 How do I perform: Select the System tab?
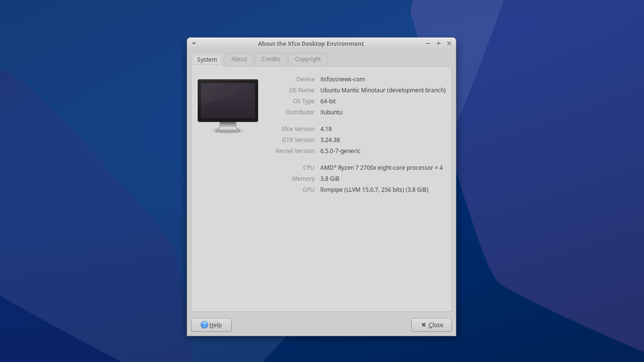pos(207,59)
